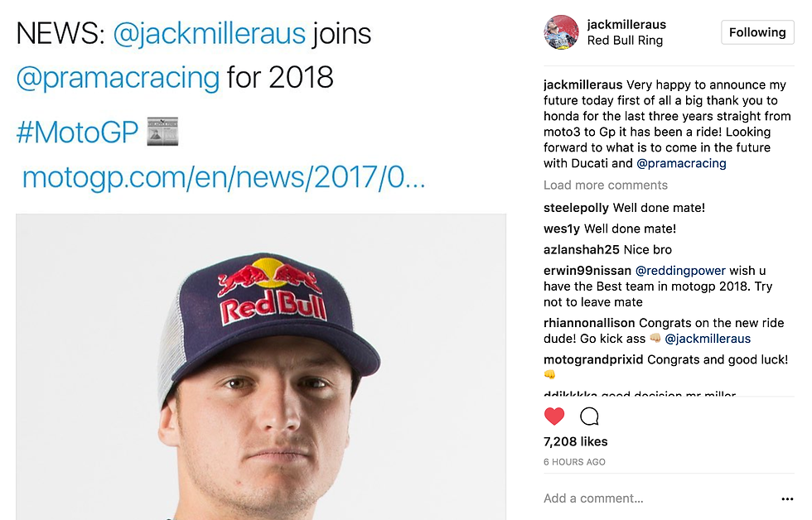Open the @reddingpower mention link
Viewport: 812px width, 520px height.
(x=680, y=271)
